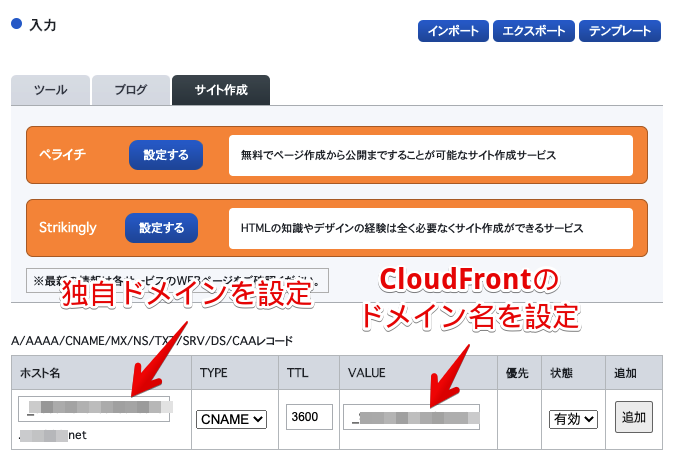Click the Strikingly service description text

coord(412,228)
